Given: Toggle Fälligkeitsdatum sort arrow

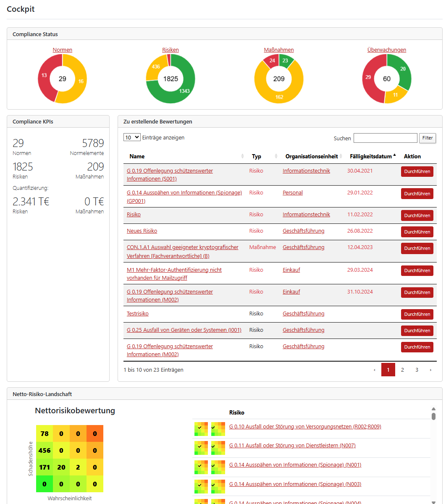Looking at the screenshot, I should point(394,155).
